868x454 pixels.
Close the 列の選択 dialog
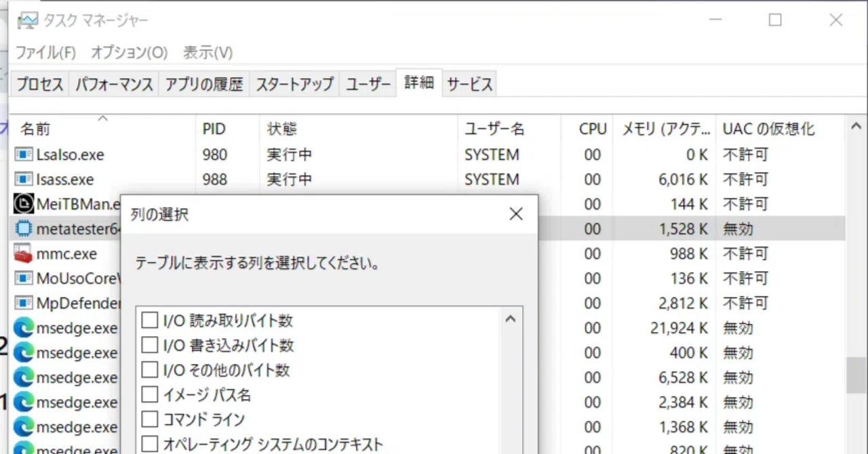[516, 214]
